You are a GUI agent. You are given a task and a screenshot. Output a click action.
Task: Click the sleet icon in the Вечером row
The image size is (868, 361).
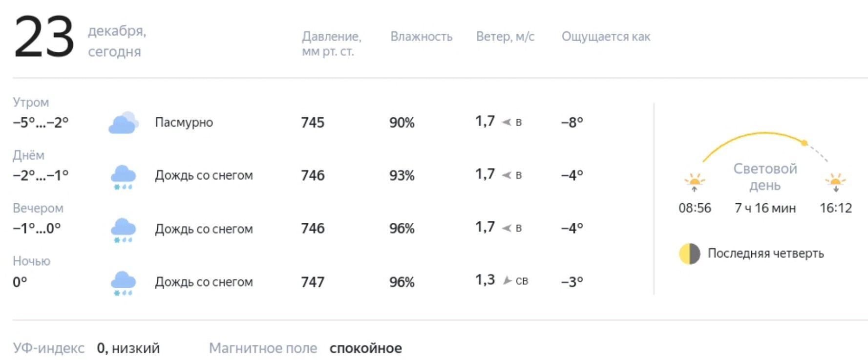click(123, 231)
